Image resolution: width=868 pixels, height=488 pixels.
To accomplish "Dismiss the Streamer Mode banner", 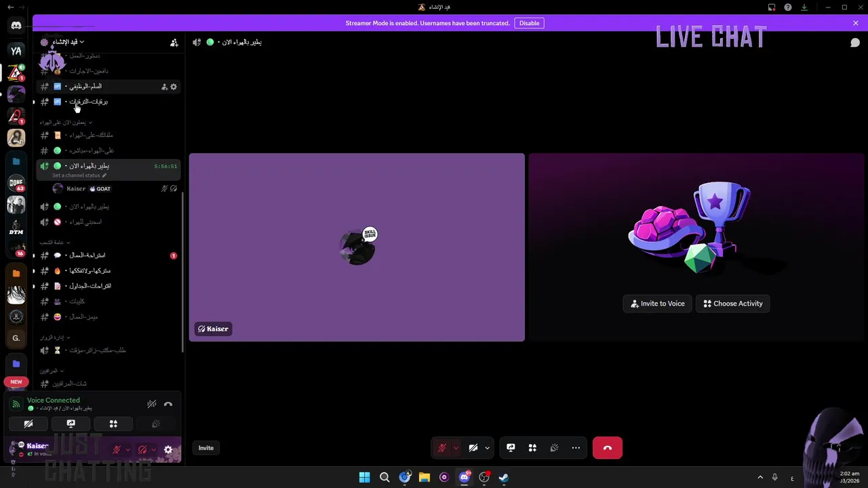I will point(856,23).
